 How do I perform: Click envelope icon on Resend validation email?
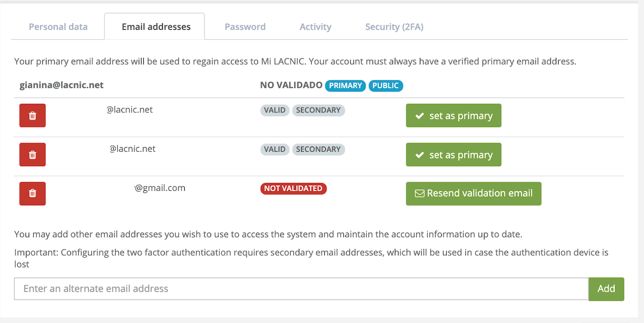pyautogui.click(x=419, y=194)
